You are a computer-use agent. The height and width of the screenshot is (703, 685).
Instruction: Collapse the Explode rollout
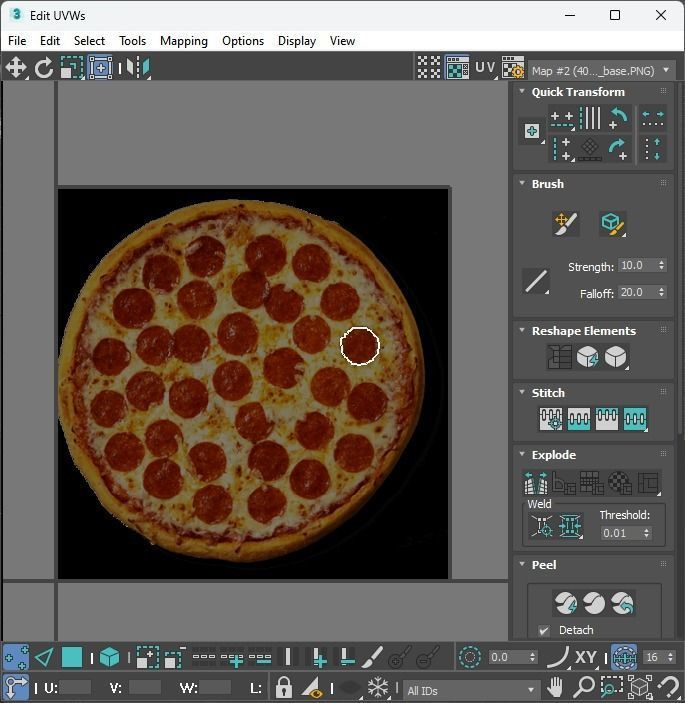point(522,454)
